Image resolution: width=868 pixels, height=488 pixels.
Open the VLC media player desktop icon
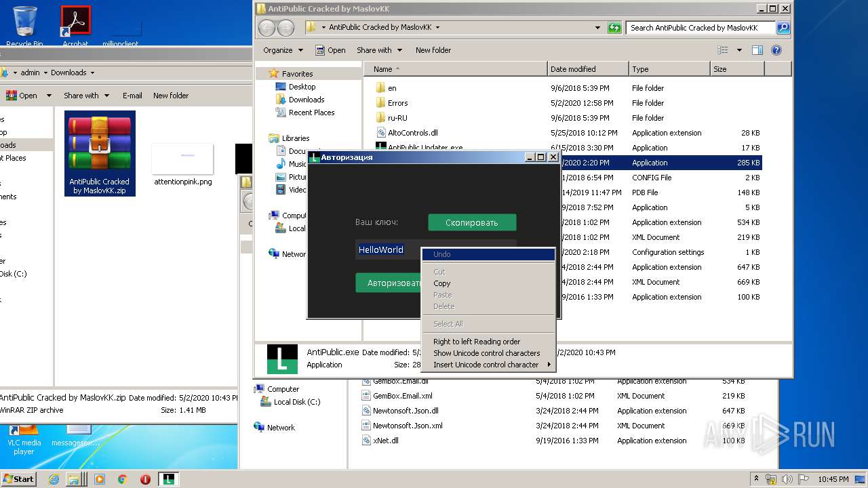[x=24, y=439]
